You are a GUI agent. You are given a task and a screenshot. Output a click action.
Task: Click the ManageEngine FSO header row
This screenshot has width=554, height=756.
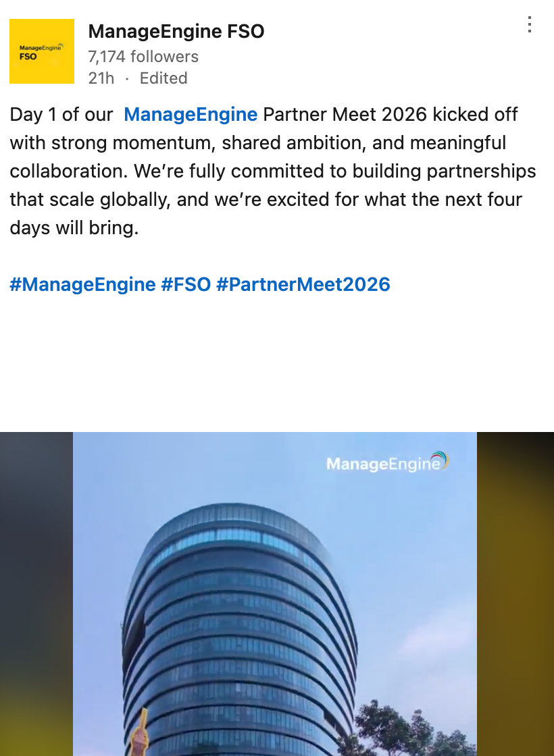point(176,51)
